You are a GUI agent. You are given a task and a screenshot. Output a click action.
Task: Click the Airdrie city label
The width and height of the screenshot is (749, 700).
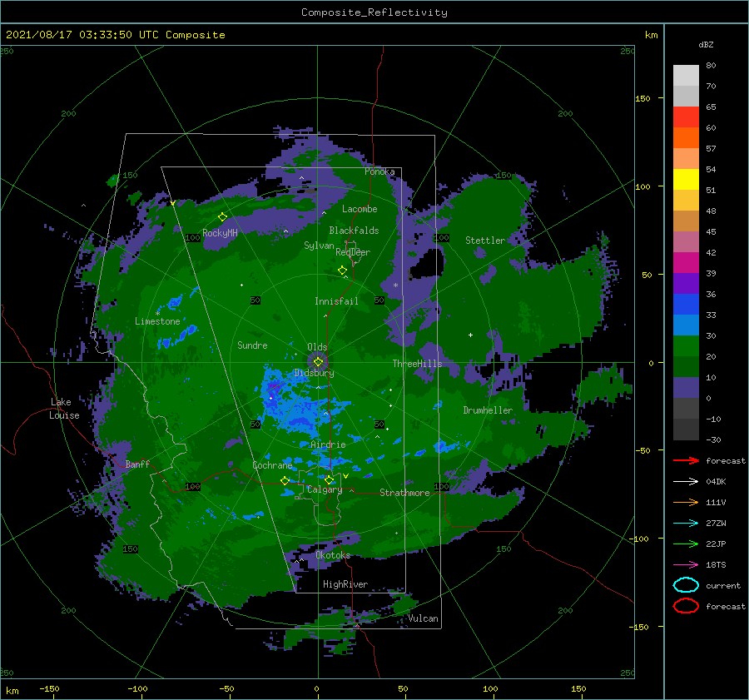click(328, 444)
